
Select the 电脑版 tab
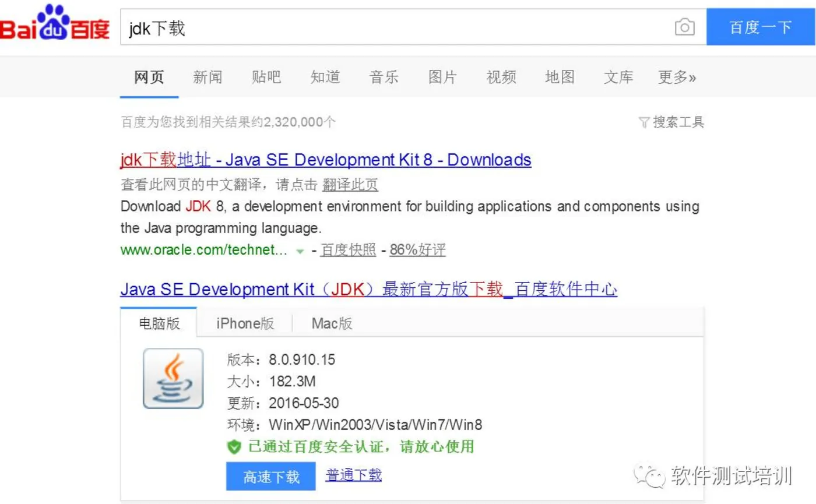coord(159,323)
